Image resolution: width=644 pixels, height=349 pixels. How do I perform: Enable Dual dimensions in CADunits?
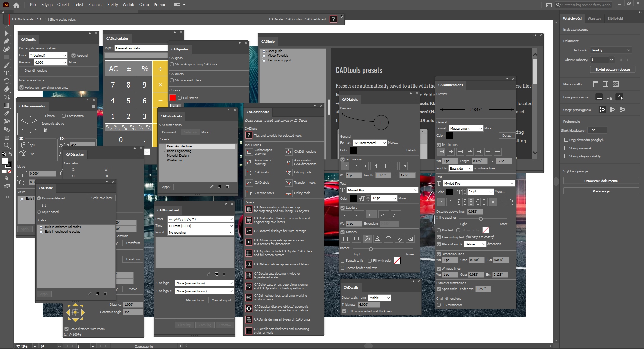click(x=21, y=71)
